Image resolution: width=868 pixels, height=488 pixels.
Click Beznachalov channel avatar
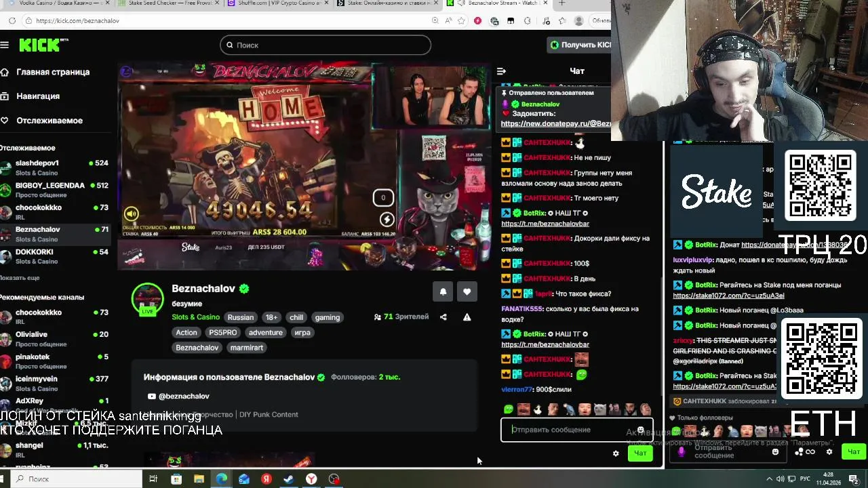coord(147,299)
